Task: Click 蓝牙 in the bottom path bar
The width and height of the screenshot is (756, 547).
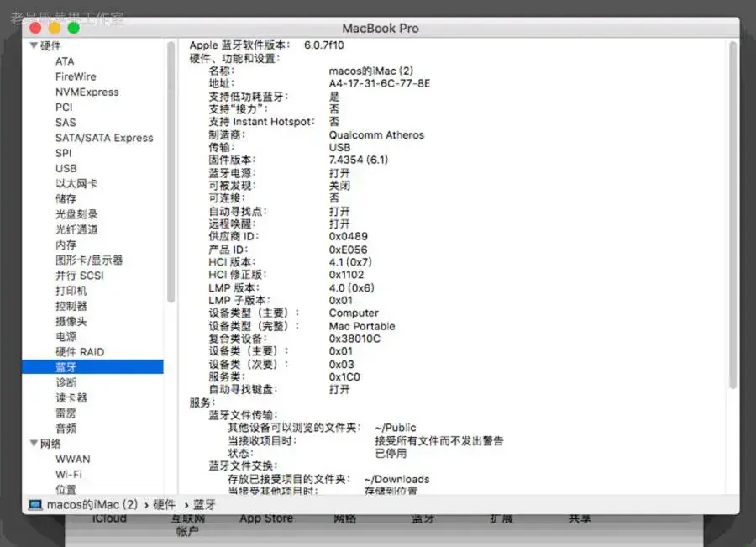Action: point(204,504)
